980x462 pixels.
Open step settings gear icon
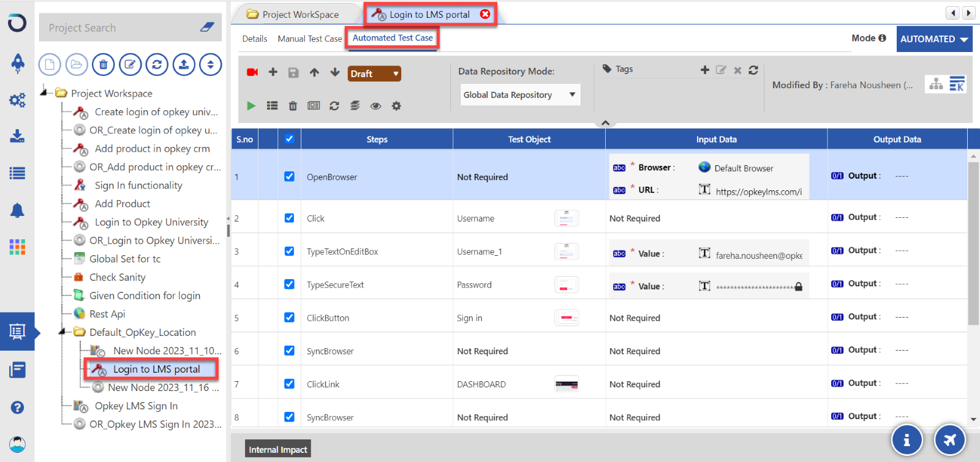[396, 106]
